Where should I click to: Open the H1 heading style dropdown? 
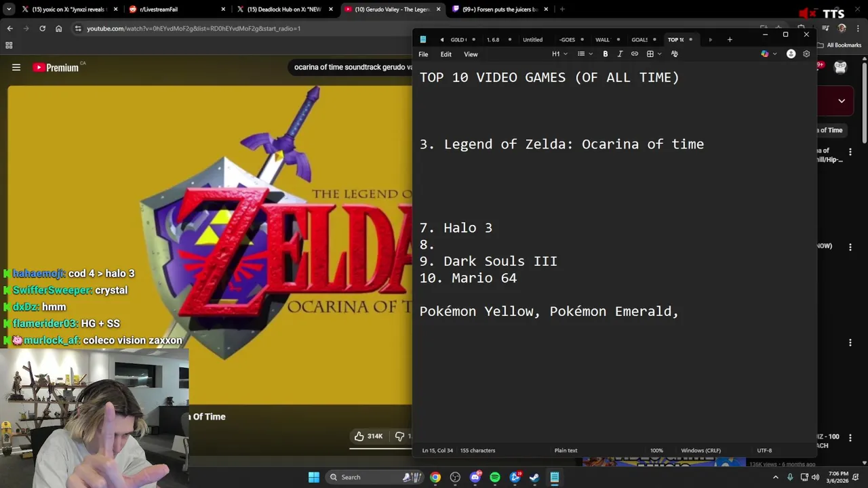559,54
